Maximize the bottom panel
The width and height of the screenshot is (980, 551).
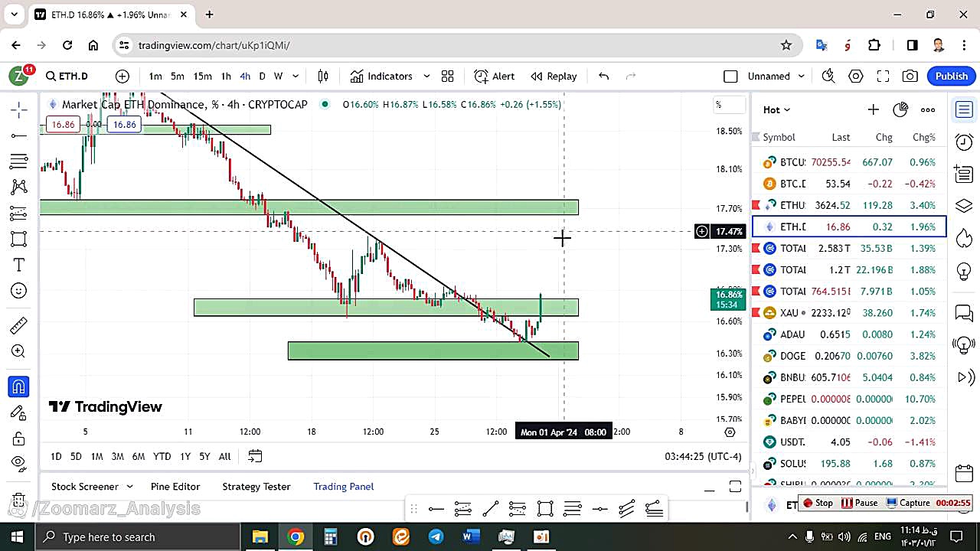(735, 487)
